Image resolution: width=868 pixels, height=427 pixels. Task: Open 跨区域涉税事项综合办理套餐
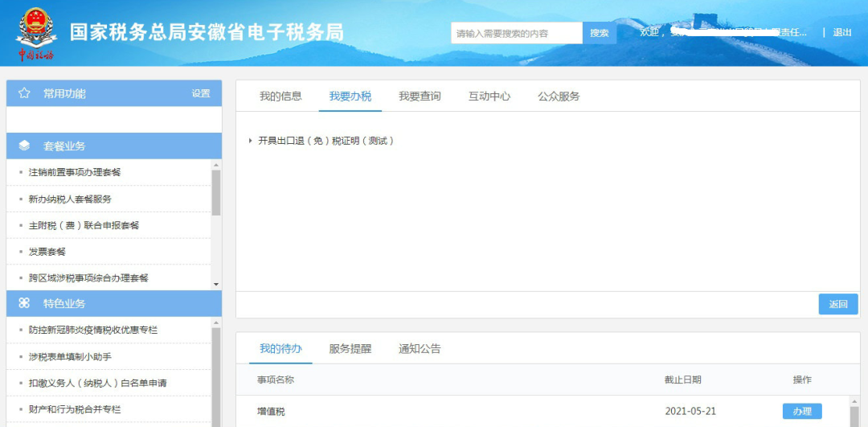[88, 278]
